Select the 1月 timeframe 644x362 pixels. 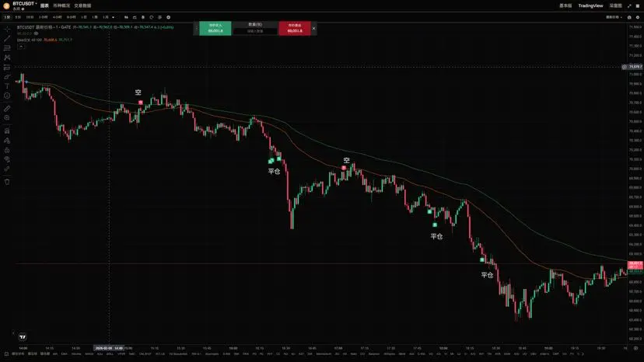click(106, 17)
